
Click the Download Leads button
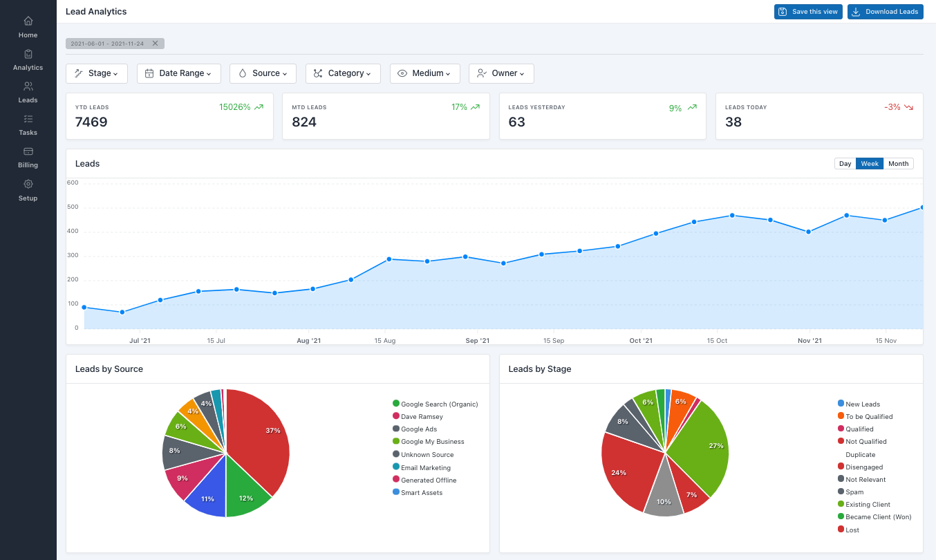885,12
